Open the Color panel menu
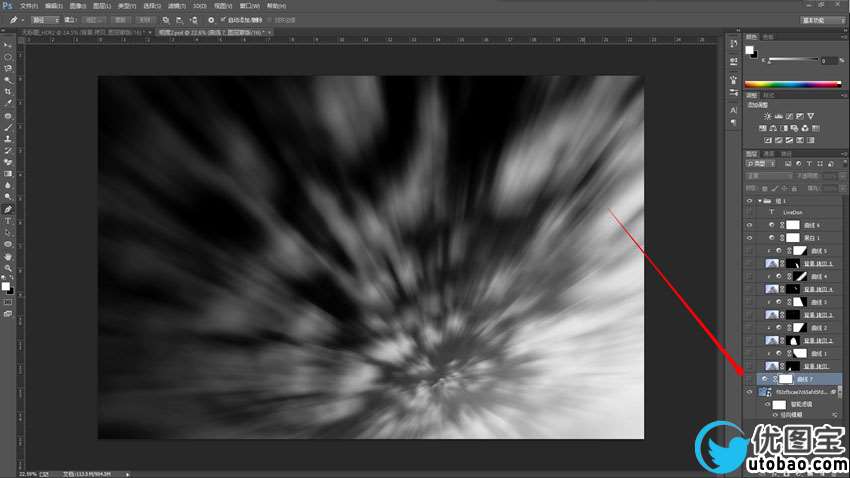 (x=844, y=37)
